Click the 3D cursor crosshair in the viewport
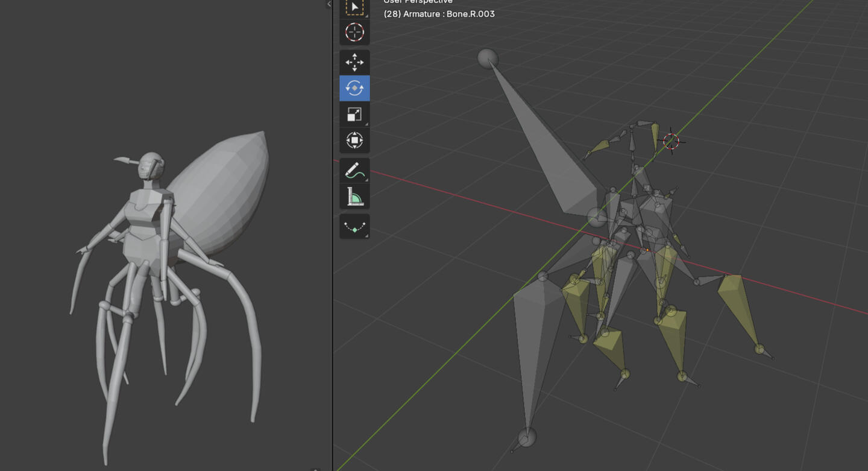 pyautogui.click(x=671, y=141)
